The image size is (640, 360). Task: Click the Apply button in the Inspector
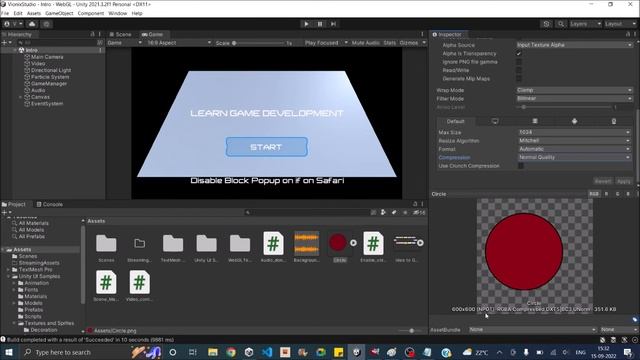624,181
